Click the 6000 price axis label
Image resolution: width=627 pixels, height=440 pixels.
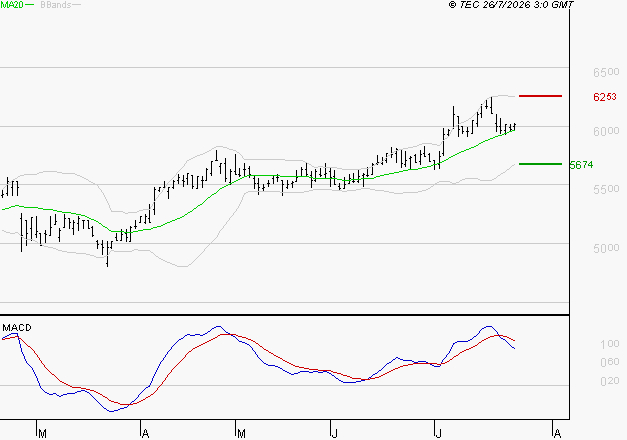point(606,131)
